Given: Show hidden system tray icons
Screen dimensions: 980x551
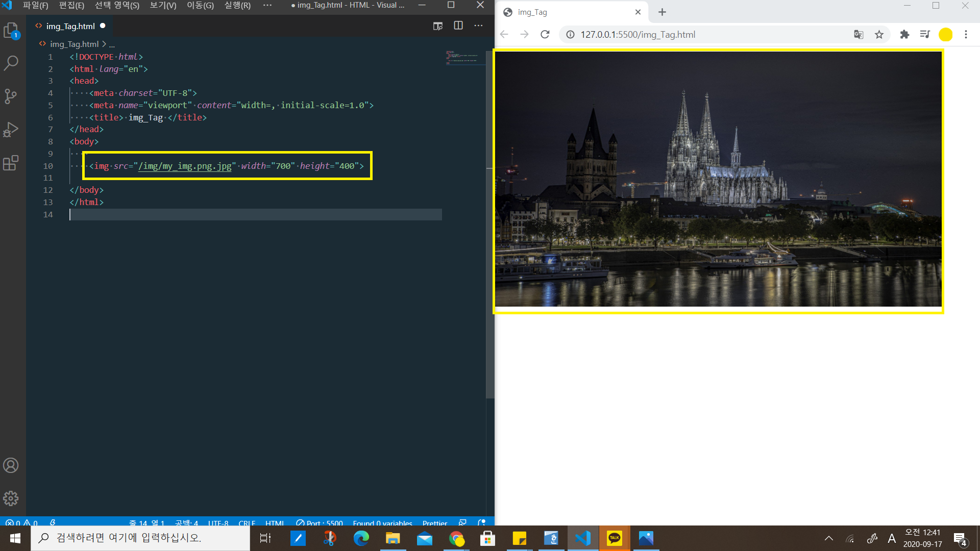Looking at the screenshot, I should tap(829, 538).
